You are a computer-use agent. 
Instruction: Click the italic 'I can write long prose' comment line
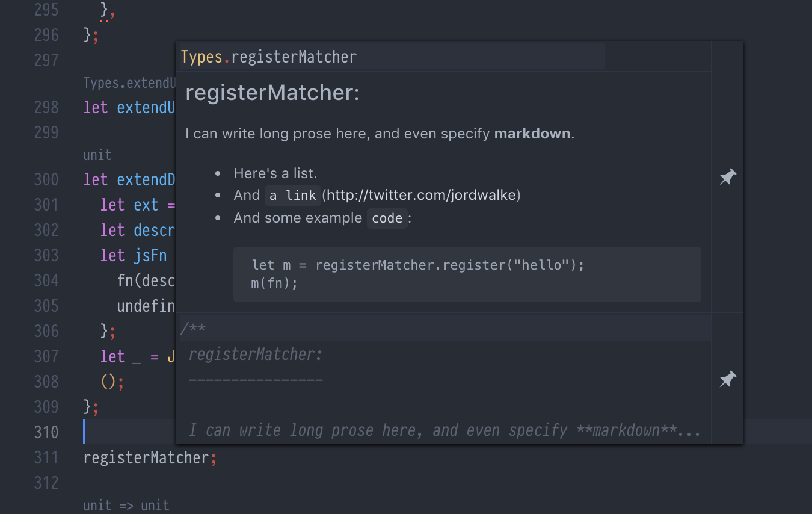coord(444,430)
